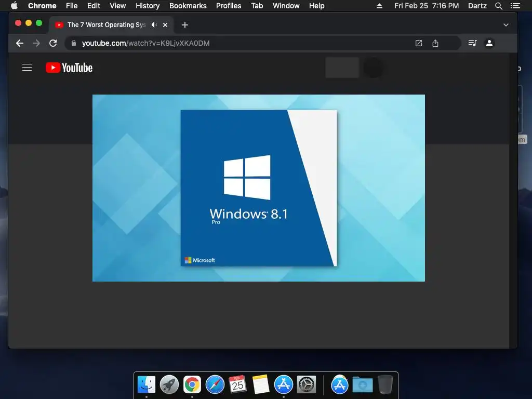
Task: Open the YouTube guide hamburger menu
Action: (27, 68)
